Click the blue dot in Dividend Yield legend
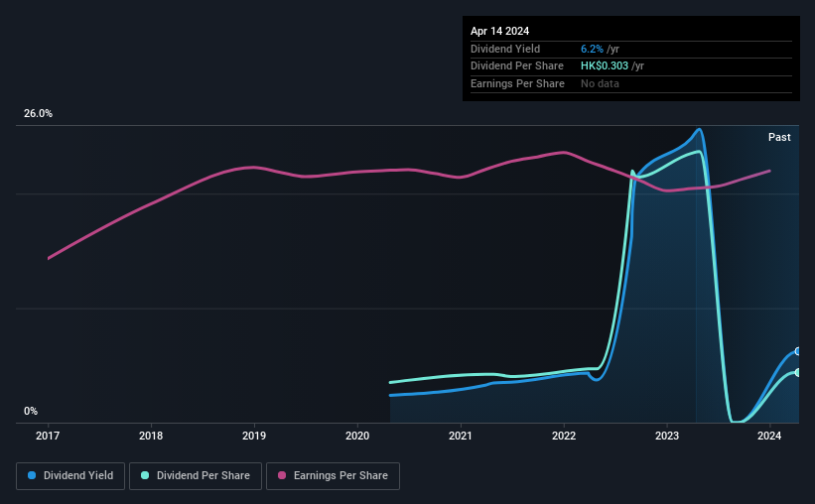Screen dimensions: 815x504 [32, 476]
